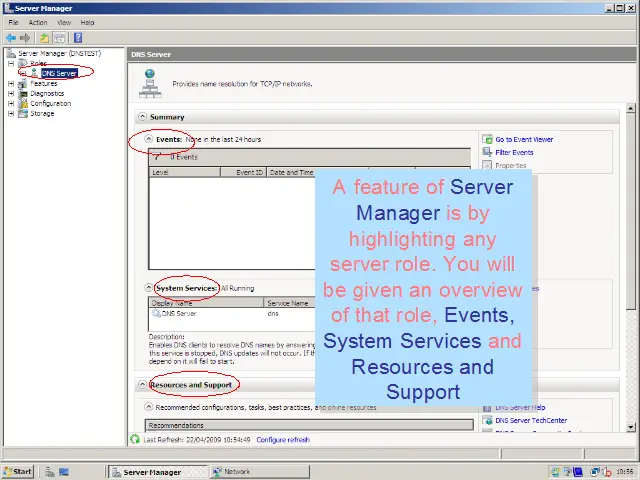Image resolution: width=640 pixels, height=480 pixels.
Task: Click the Back arrow toolbar icon
Action: [x=11, y=38]
